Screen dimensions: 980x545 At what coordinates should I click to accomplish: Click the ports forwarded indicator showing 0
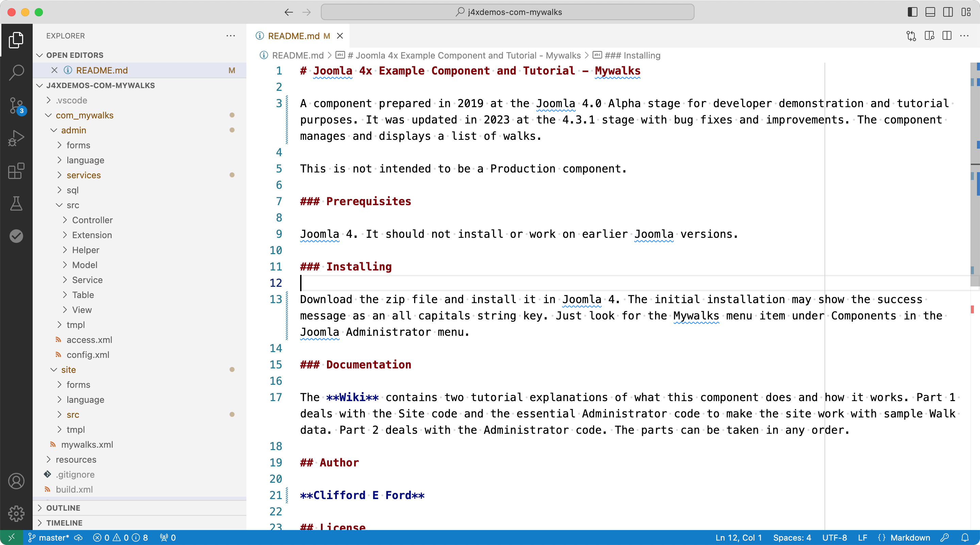pyautogui.click(x=168, y=538)
